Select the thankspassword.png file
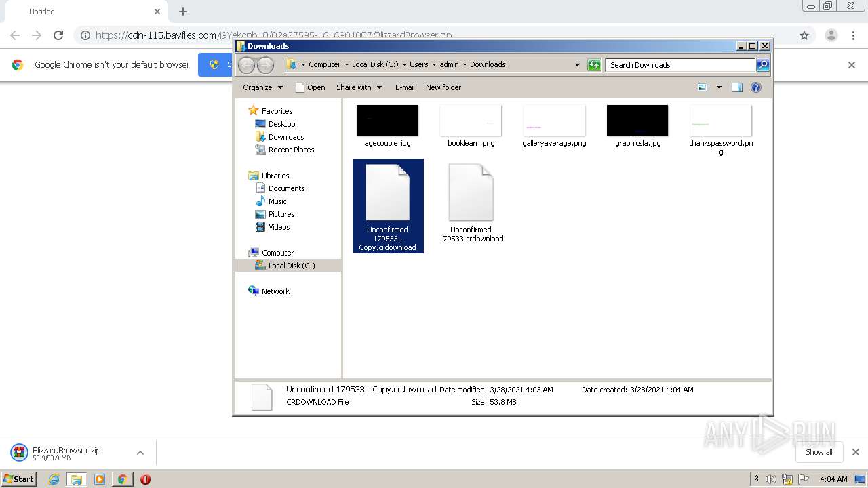Screen dimensions: 868x488 721,131
